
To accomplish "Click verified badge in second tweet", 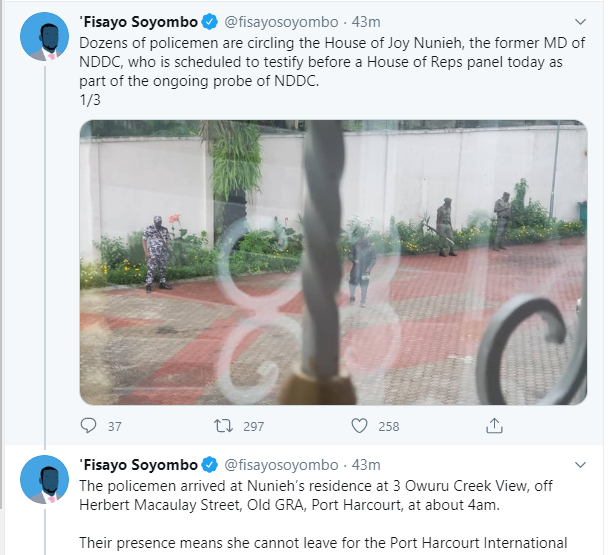I will click(208, 465).
